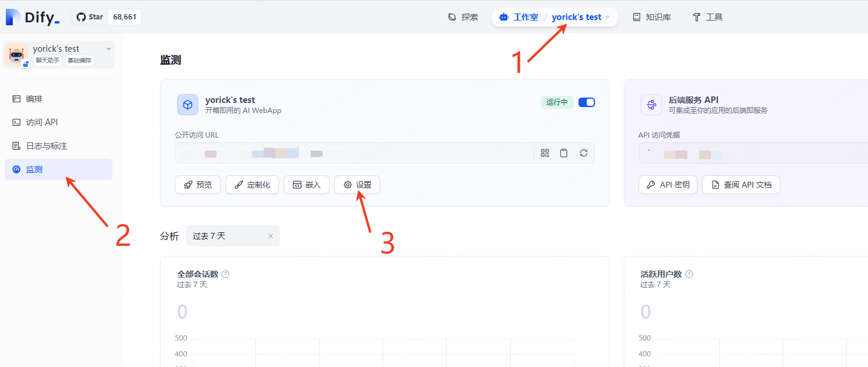Go to 探索 in the top navigation

[x=463, y=17]
